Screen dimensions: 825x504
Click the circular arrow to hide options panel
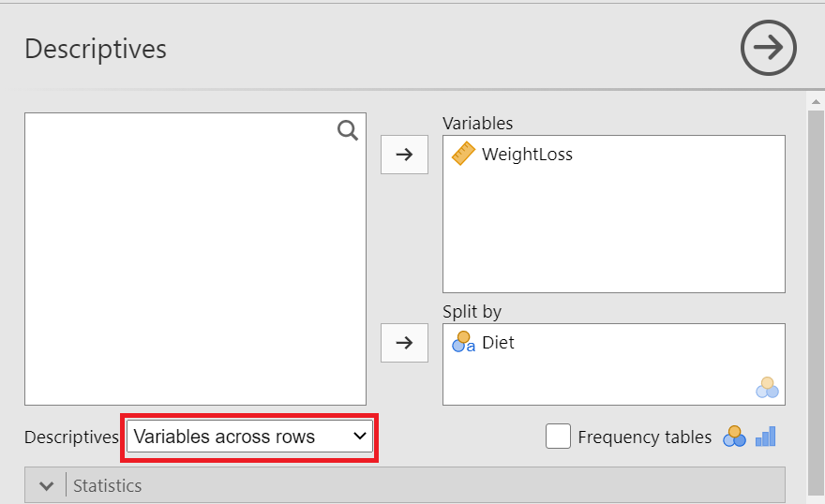click(768, 48)
